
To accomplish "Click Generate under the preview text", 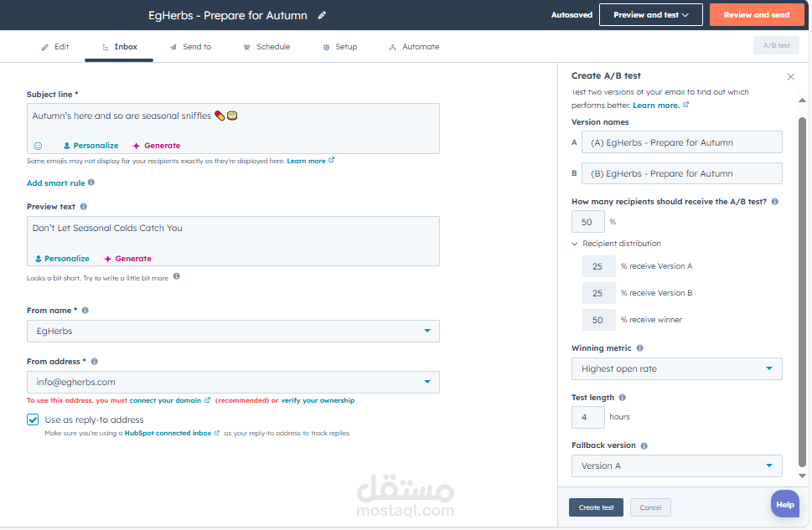I will point(127,258).
